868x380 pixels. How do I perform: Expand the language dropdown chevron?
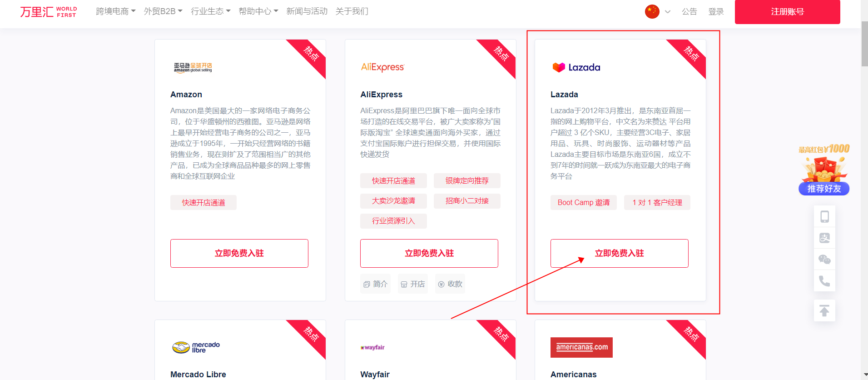coord(668,12)
